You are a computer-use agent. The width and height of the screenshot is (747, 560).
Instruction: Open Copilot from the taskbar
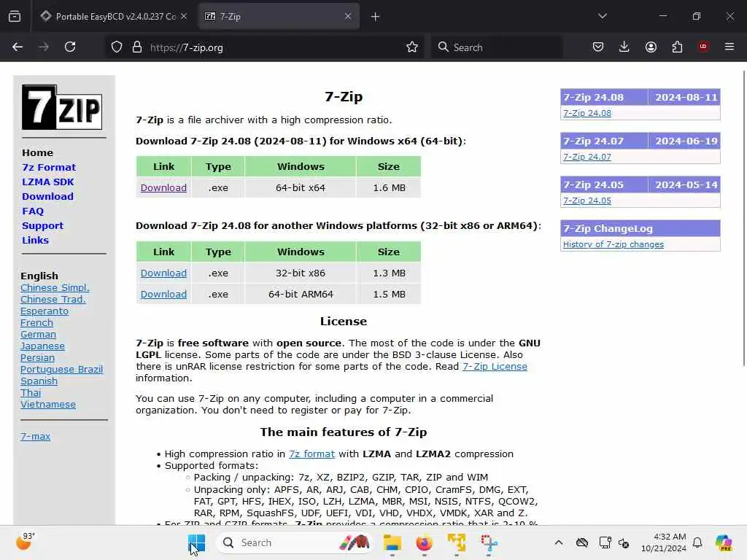point(724,542)
